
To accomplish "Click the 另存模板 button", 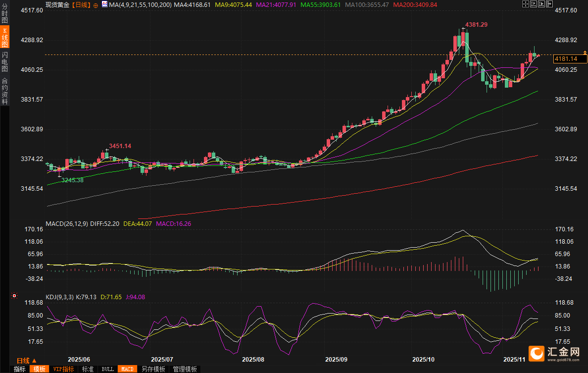I will (153, 369).
